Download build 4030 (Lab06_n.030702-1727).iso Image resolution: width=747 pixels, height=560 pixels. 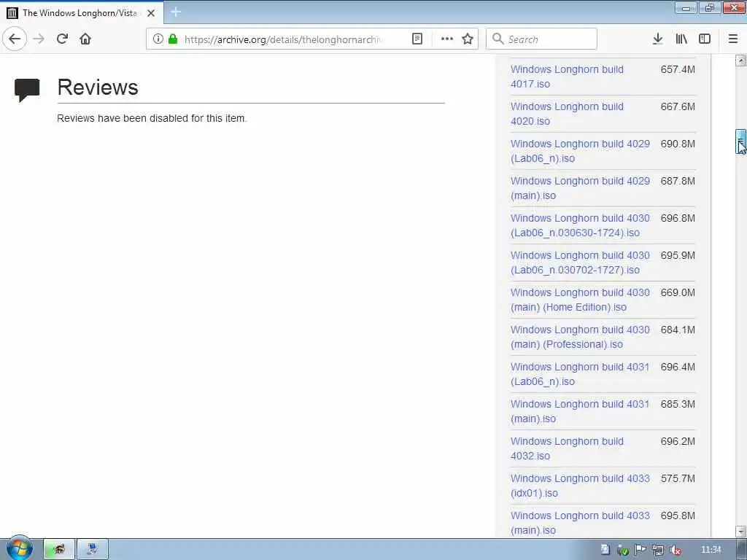[x=580, y=262]
